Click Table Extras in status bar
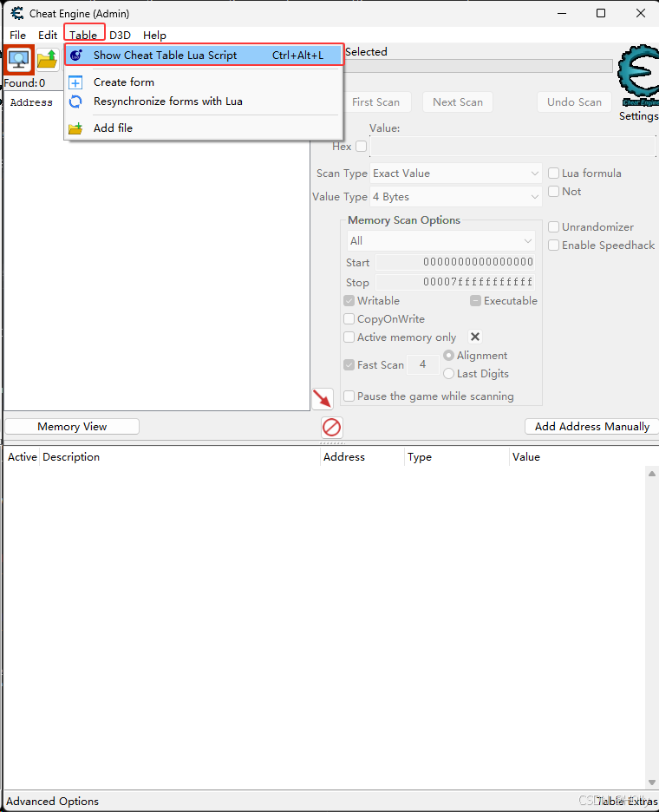This screenshot has width=659, height=812. coord(626,801)
